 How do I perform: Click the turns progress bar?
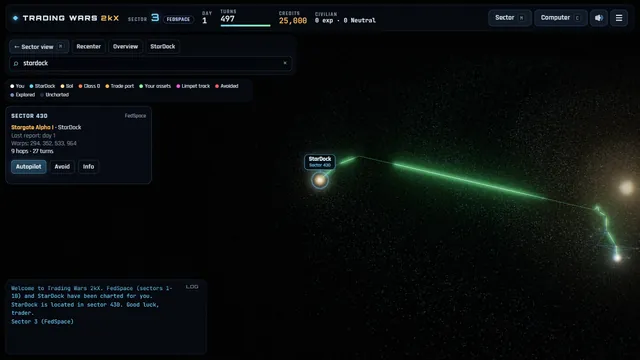(245, 26)
